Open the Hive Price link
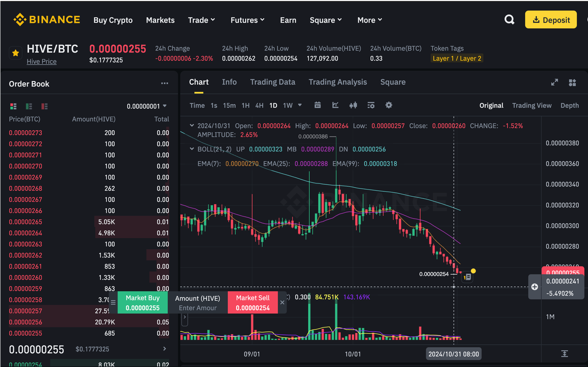The width and height of the screenshot is (588, 367). pyautogui.click(x=41, y=61)
